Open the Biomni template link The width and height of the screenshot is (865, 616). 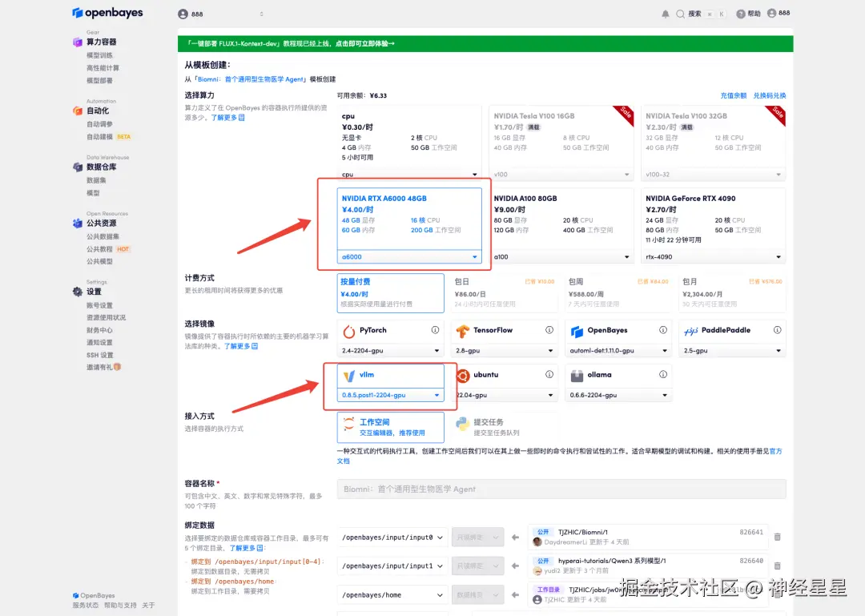(x=251, y=79)
